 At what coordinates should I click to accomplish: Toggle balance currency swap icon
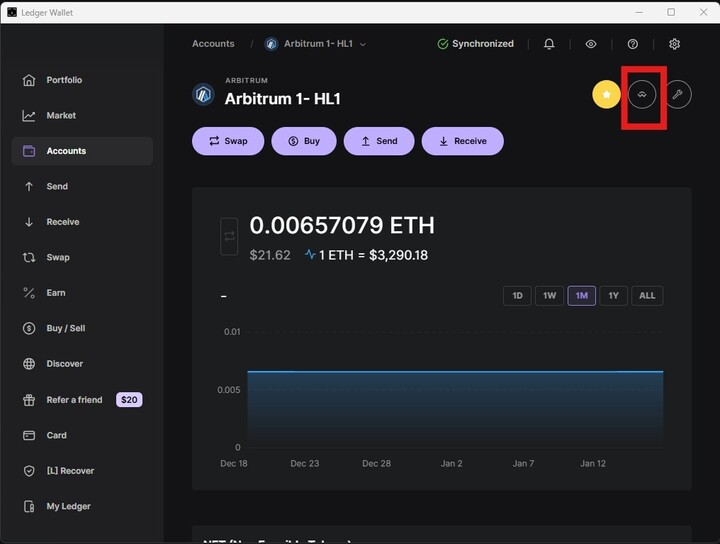pos(229,236)
